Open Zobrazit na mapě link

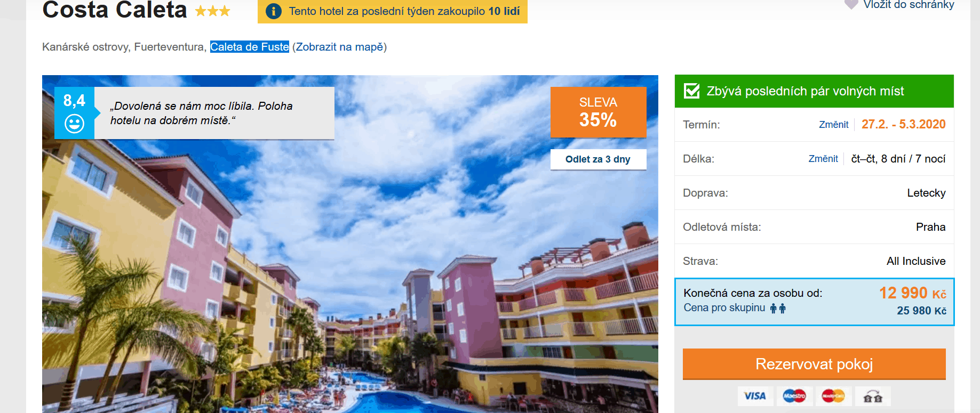340,47
